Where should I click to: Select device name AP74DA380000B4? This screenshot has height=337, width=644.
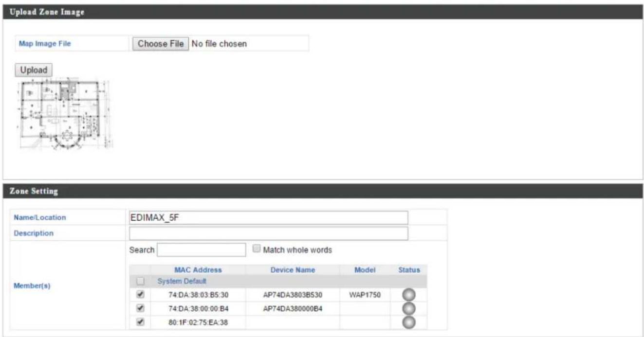293,308
